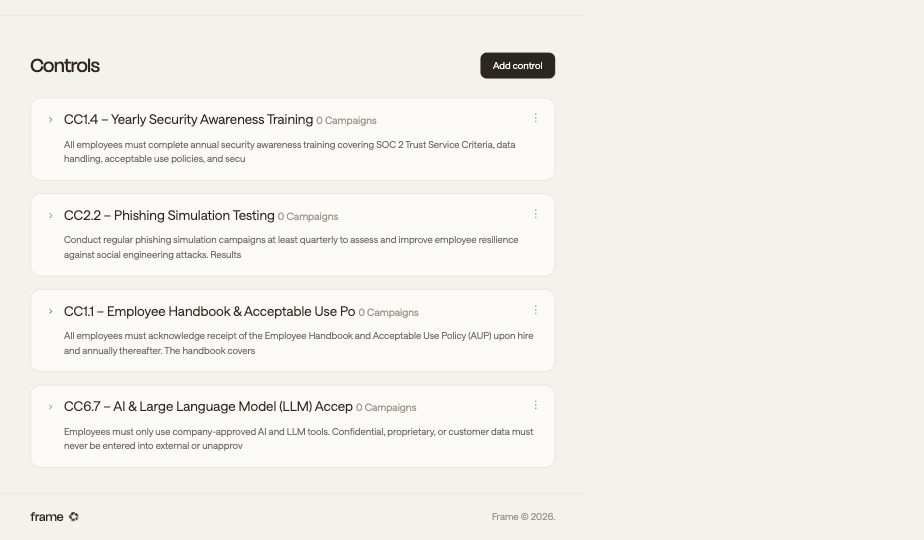The height and width of the screenshot is (540, 924).
Task: Click '0 Campaigns' next to CC1.4
Action: click(x=346, y=120)
